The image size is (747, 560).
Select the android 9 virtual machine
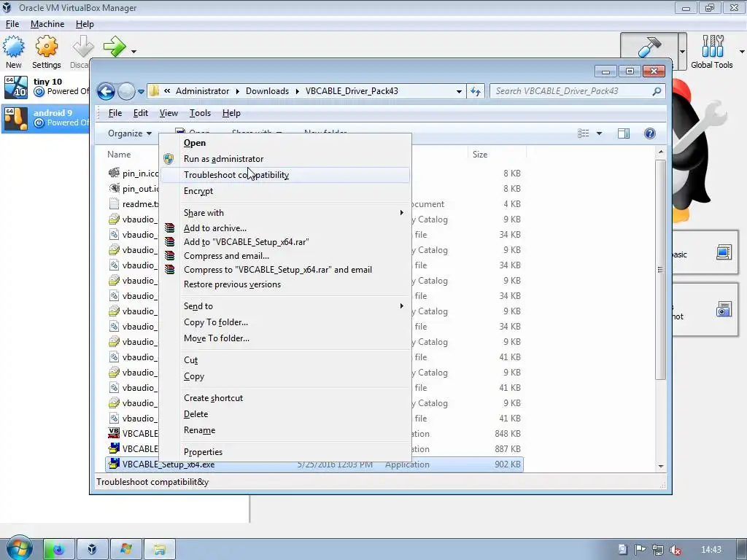[x=45, y=118]
